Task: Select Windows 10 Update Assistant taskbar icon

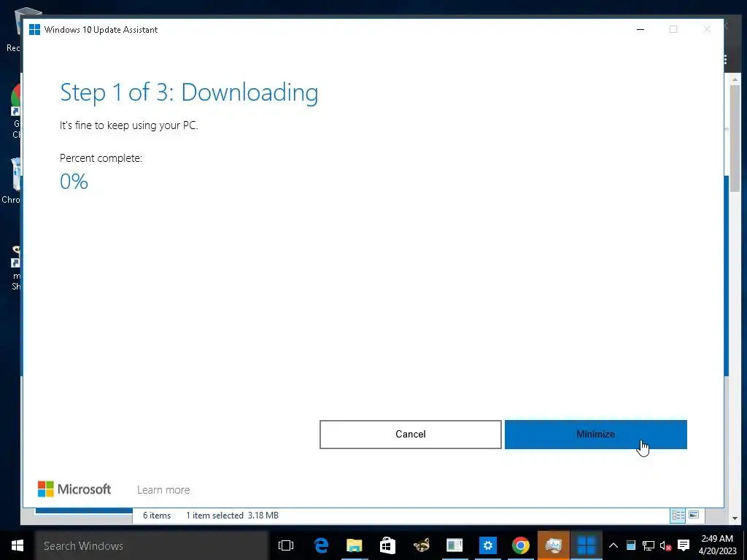Action: click(x=587, y=545)
